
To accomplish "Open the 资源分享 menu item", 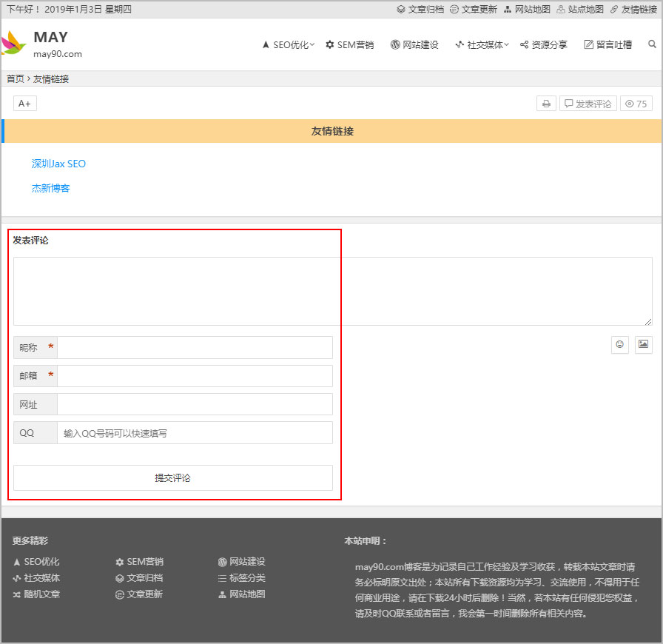I will pyautogui.click(x=544, y=44).
